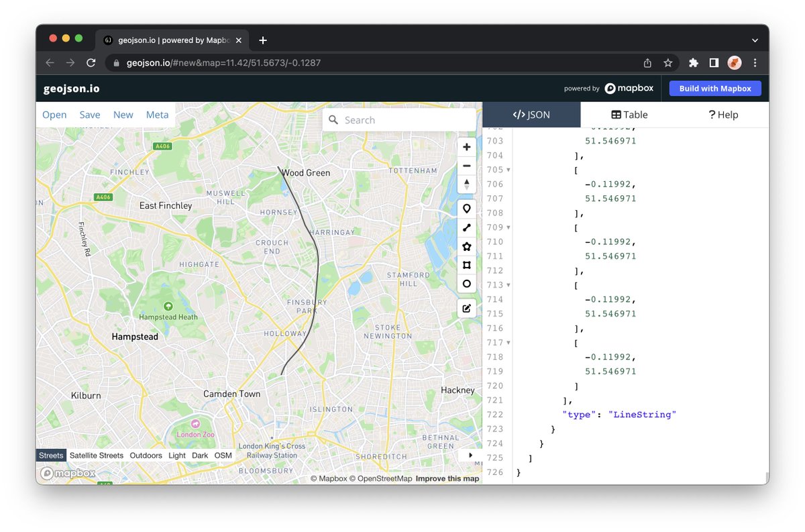Click the Hampstead map label

[x=135, y=336]
